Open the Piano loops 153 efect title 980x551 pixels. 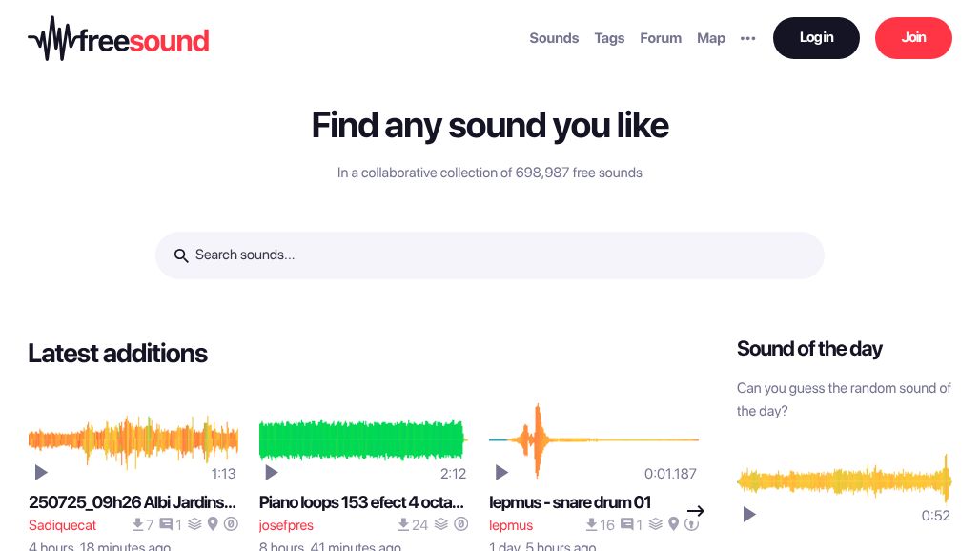click(x=361, y=502)
